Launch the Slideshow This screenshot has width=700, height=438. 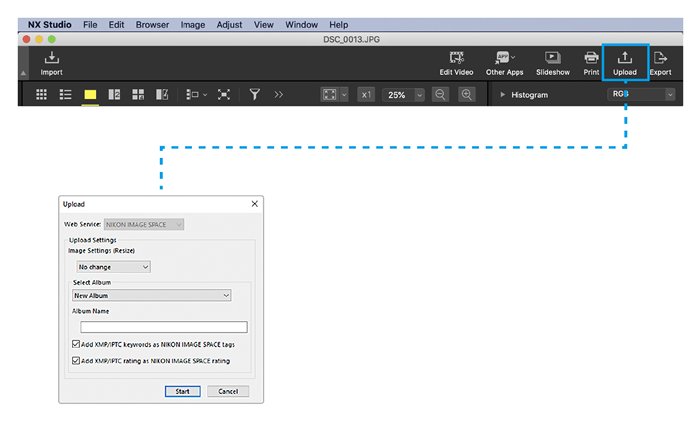[552, 59]
